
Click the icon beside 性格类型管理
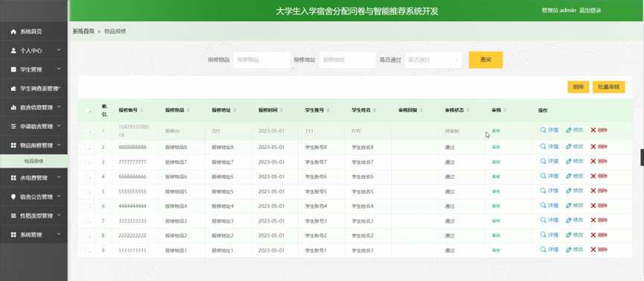click(13, 215)
